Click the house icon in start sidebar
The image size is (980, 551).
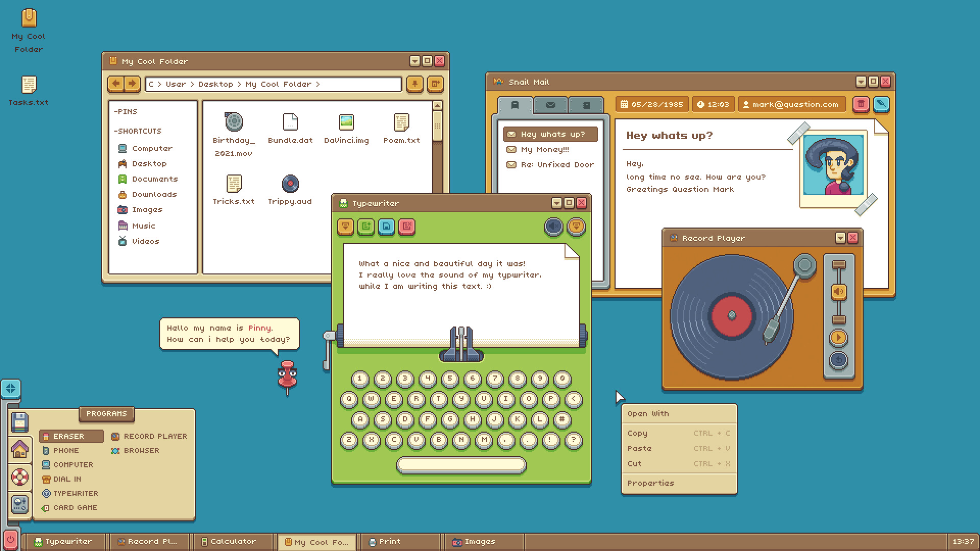pos(20,450)
